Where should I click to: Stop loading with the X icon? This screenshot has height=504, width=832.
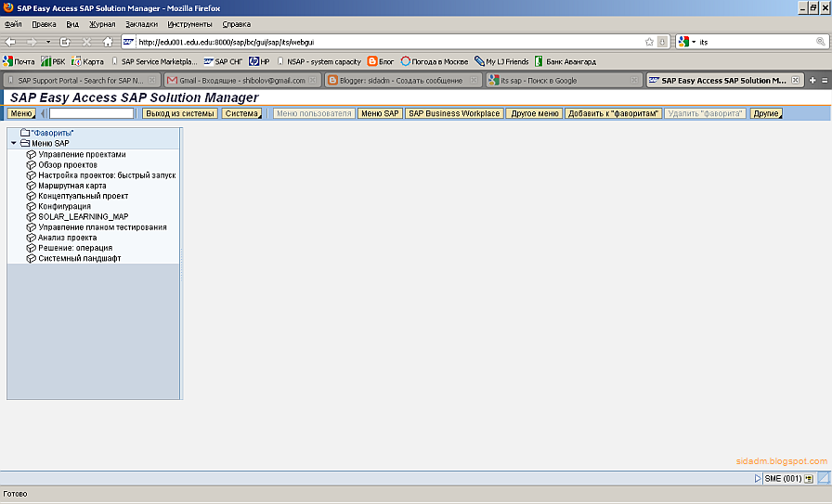tap(87, 42)
